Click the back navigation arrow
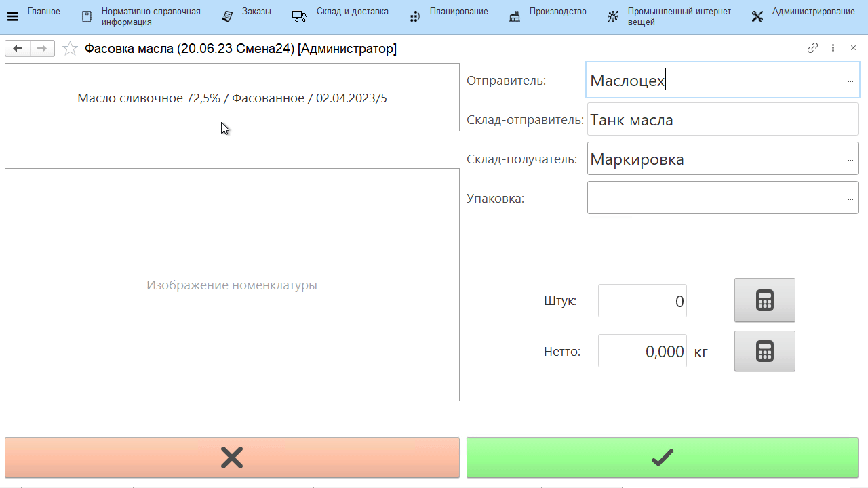 click(x=18, y=48)
